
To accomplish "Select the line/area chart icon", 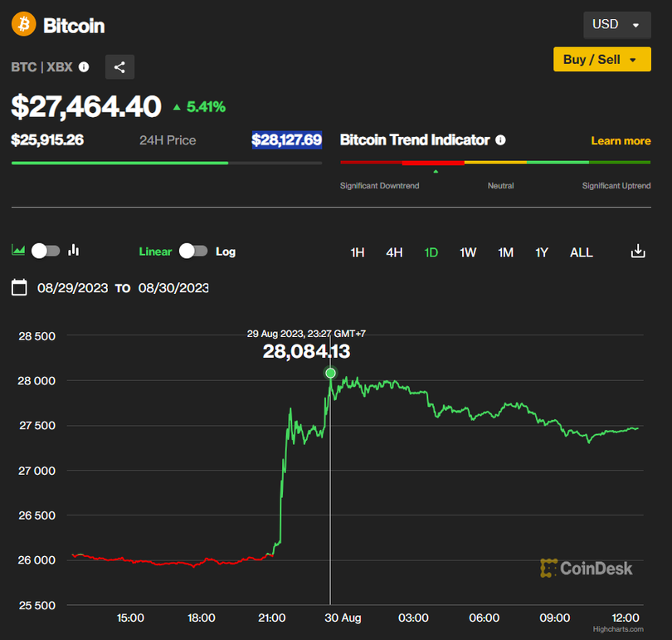I will [19, 250].
